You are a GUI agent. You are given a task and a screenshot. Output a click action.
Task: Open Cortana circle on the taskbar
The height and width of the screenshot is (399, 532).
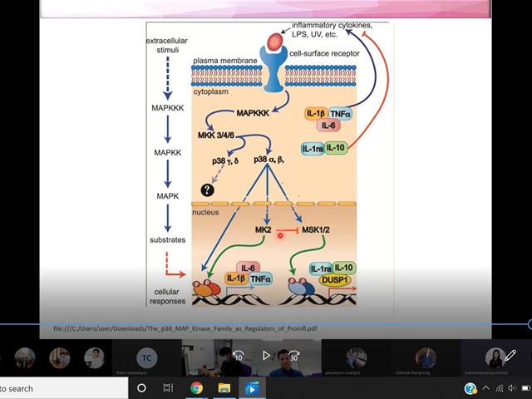[x=141, y=388]
